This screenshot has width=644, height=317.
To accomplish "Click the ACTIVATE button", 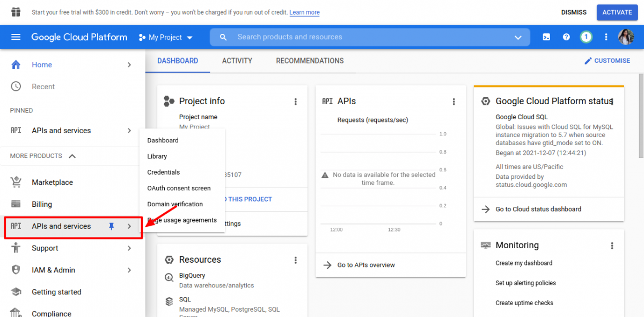I will tap(617, 12).
